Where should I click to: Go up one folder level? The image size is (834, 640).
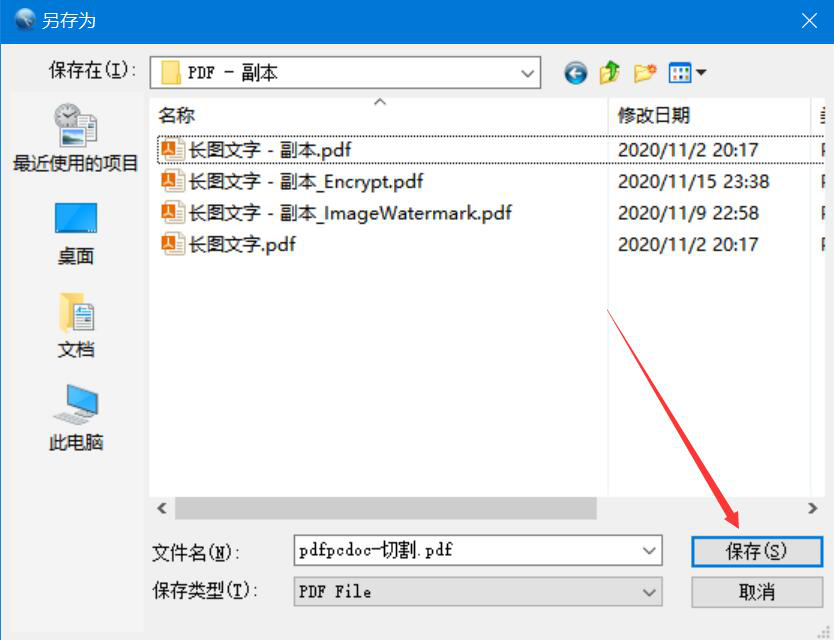tap(610, 72)
